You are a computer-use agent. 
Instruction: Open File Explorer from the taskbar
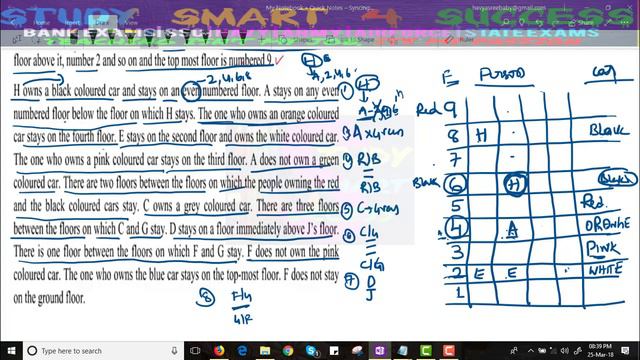pos(265,351)
